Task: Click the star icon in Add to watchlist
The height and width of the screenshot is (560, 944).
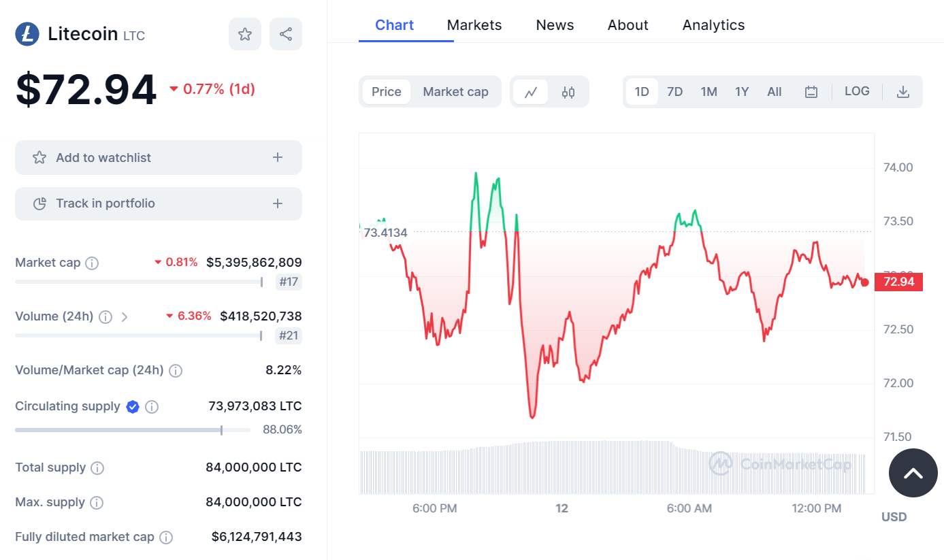Action: 39,158
